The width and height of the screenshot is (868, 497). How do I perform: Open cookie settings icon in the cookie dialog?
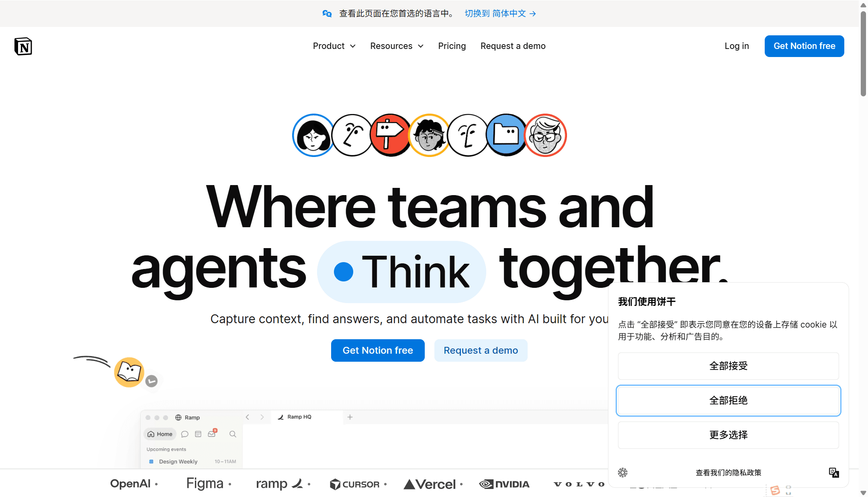[623, 473]
